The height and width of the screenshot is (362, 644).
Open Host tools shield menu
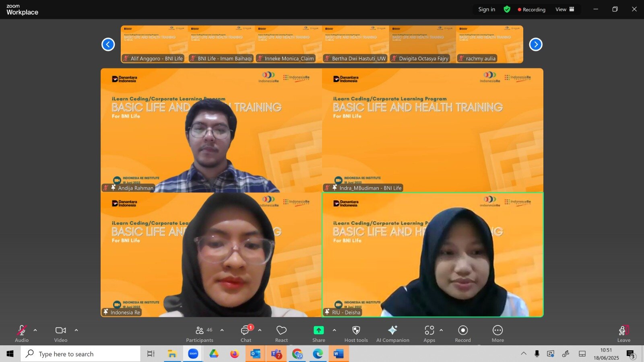356,334
